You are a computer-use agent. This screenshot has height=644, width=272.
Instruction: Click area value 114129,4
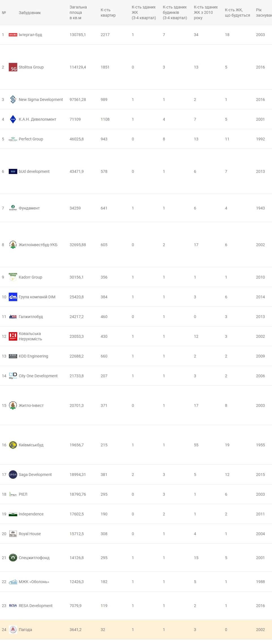pos(78,67)
